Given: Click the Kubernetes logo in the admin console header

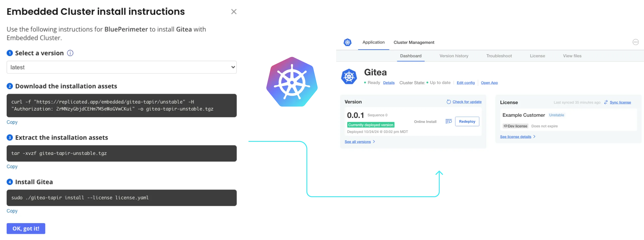Looking at the screenshot, I should point(347,42).
